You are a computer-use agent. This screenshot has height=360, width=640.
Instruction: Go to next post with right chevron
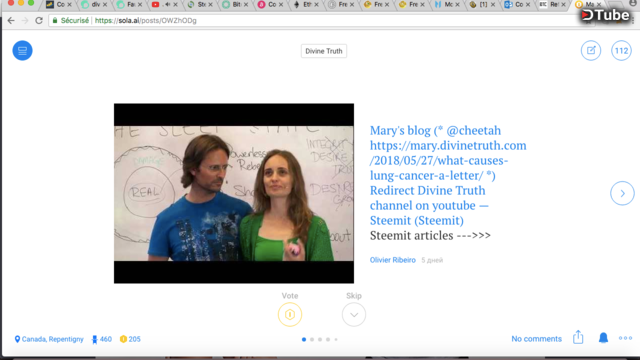(622, 193)
